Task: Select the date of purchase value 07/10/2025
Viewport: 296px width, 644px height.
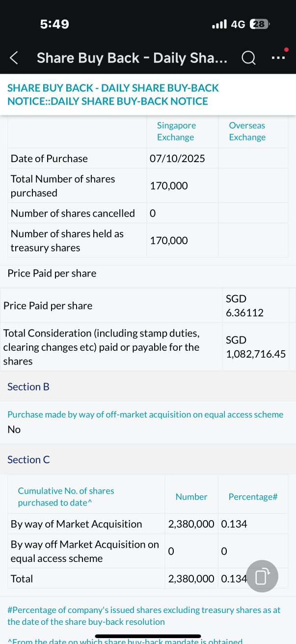Action: point(177,158)
